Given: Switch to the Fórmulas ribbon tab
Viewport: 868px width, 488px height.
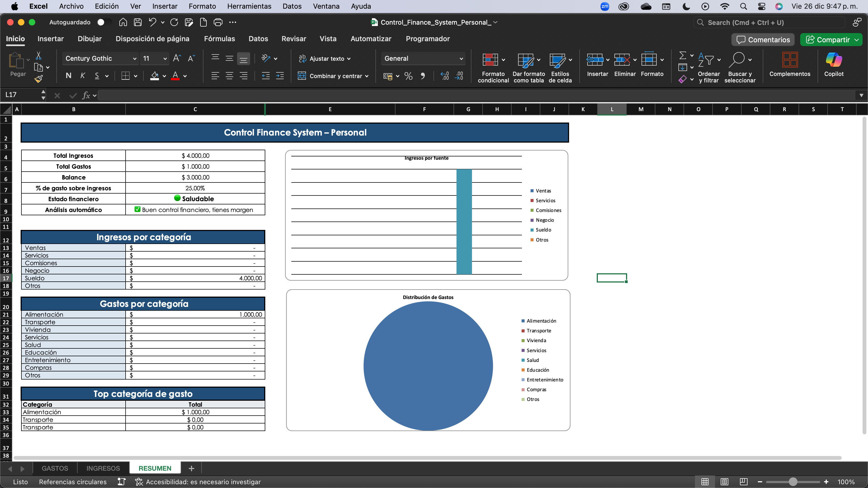Looking at the screenshot, I should coord(219,39).
